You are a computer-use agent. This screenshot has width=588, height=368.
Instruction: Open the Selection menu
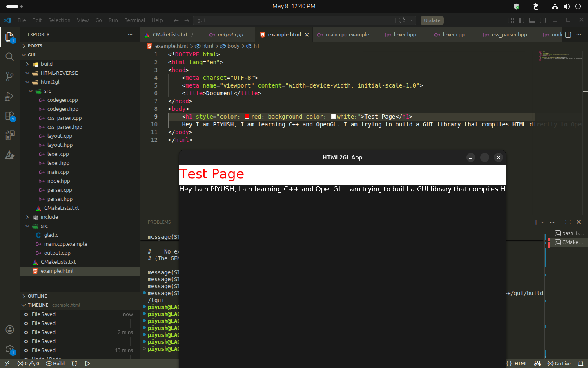[x=59, y=20]
